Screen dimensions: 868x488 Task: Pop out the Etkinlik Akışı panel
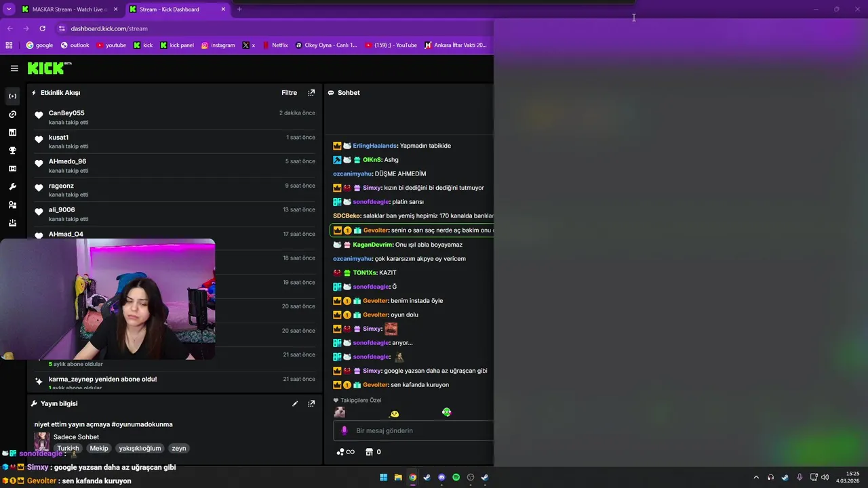pos(311,93)
